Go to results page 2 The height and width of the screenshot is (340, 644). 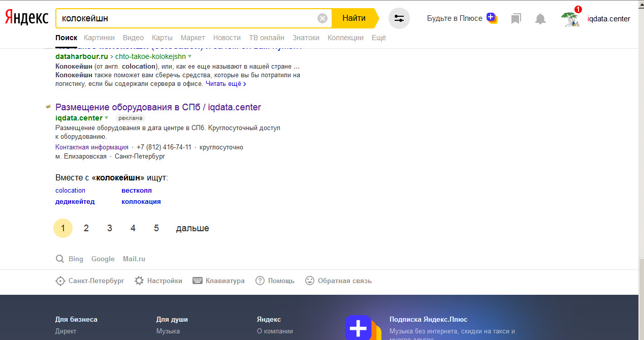(x=86, y=228)
